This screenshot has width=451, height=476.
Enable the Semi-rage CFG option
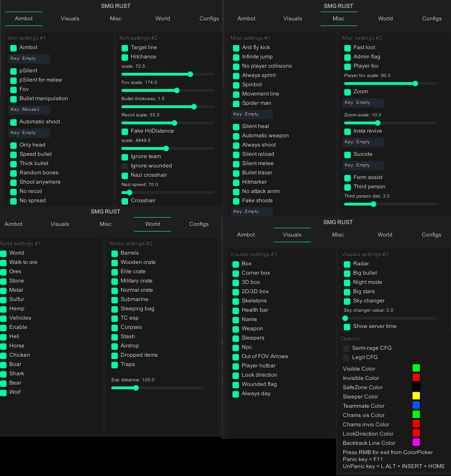tap(346, 349)
